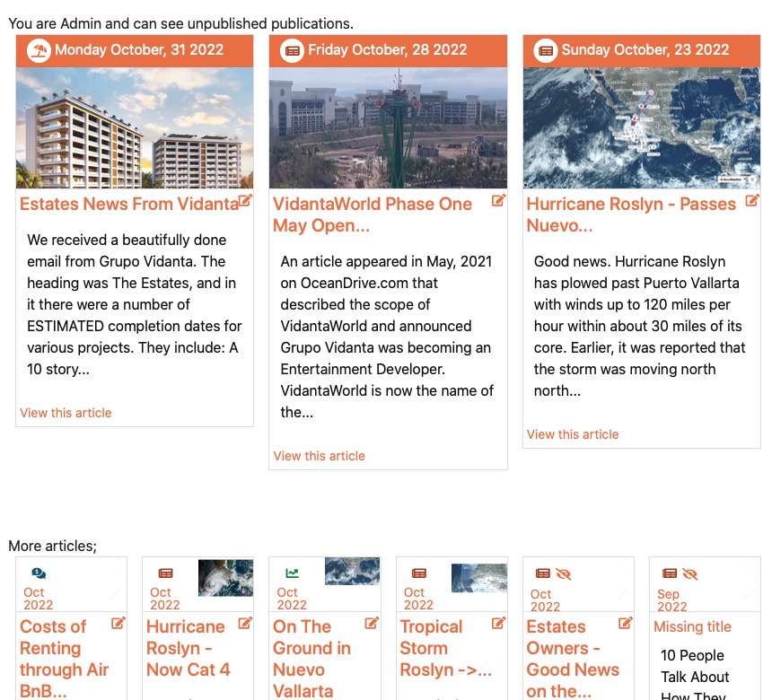The width and height of the screenshot is (763, 700).
Task: Click the beach umbrella icon on Monday header
Action: click(x=39, y=50)
